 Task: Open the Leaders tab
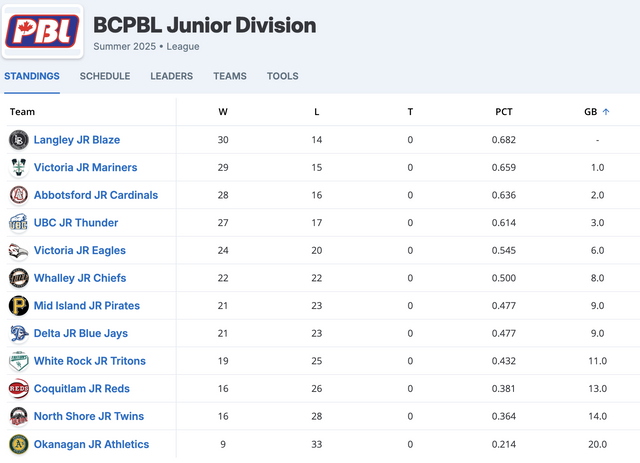click(x=171, y=76)
